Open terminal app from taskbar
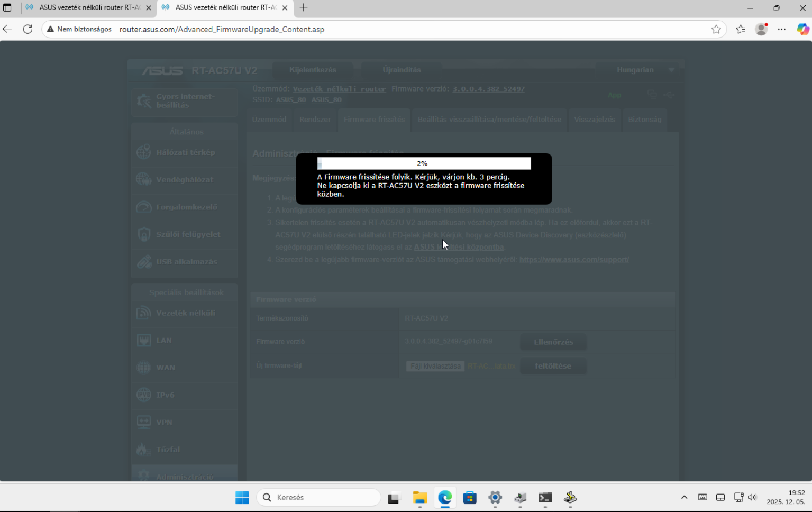This screenshot has height=512, width=812. tap(545, 497)
